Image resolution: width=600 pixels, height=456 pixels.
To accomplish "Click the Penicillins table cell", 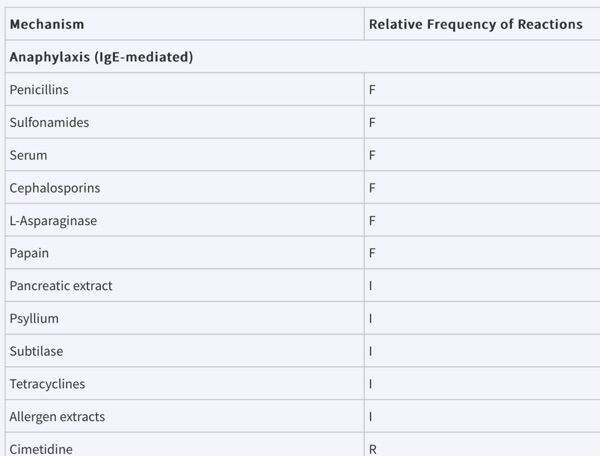I will pyautogui.click(x=39, y=90).
